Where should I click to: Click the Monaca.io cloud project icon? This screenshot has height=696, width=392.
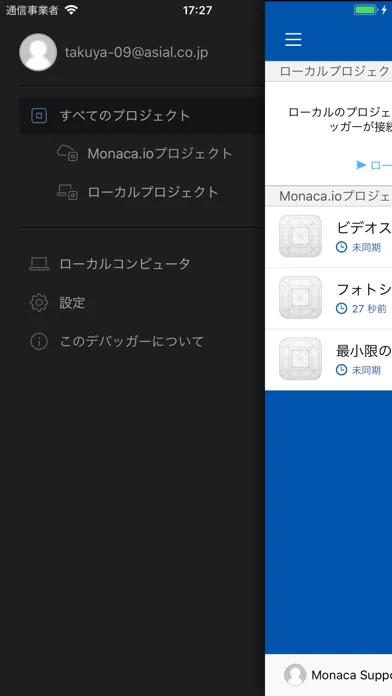coord(67,154)
